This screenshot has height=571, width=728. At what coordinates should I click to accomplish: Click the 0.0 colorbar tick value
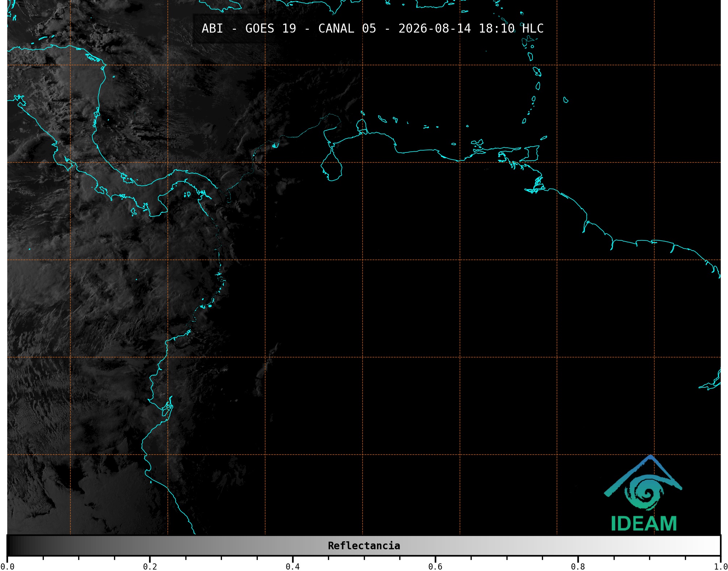pyautogui.click(x=7, y=567)
